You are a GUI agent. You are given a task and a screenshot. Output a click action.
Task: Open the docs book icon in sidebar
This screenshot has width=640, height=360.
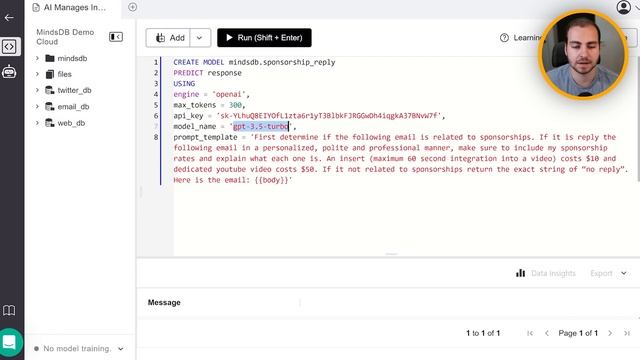(9, 310)
